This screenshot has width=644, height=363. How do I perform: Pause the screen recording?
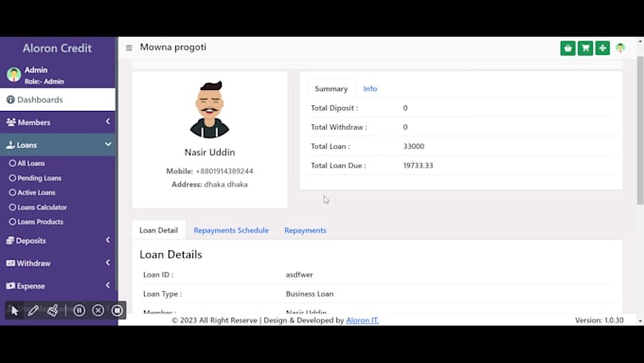80,310
